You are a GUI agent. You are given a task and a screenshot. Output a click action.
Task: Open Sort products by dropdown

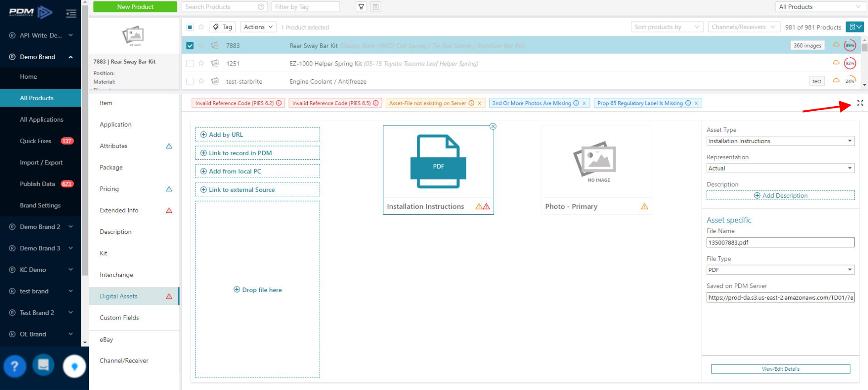(667, 27)
